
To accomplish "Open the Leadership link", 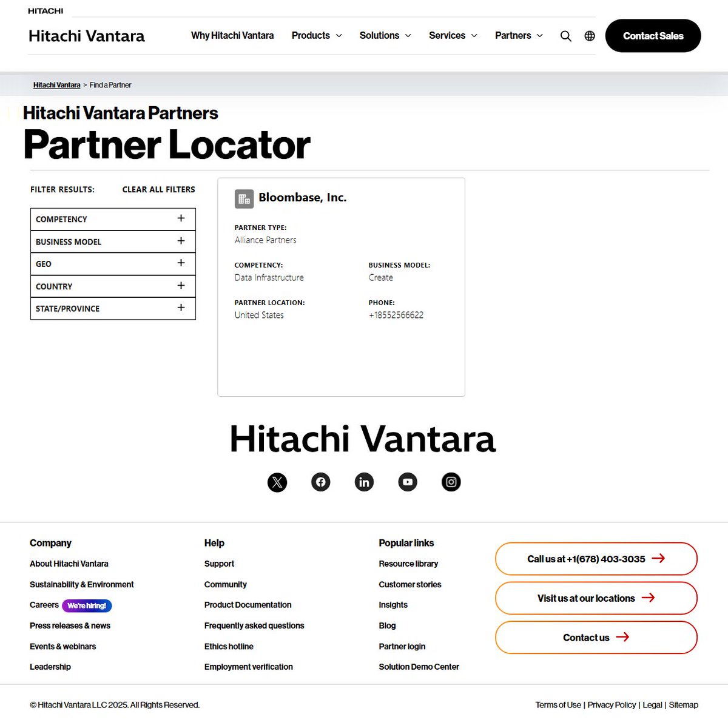I will (x=50, y=667).
